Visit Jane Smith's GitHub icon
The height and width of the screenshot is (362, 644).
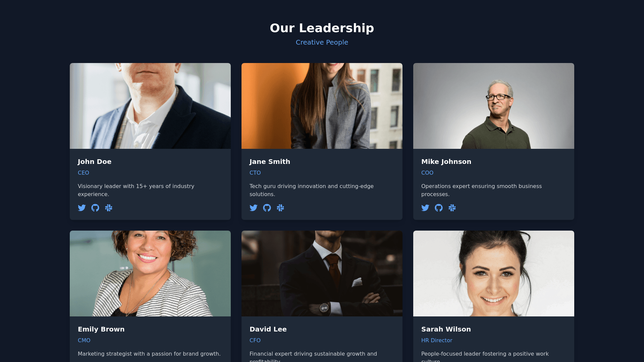tap(267, 208)
